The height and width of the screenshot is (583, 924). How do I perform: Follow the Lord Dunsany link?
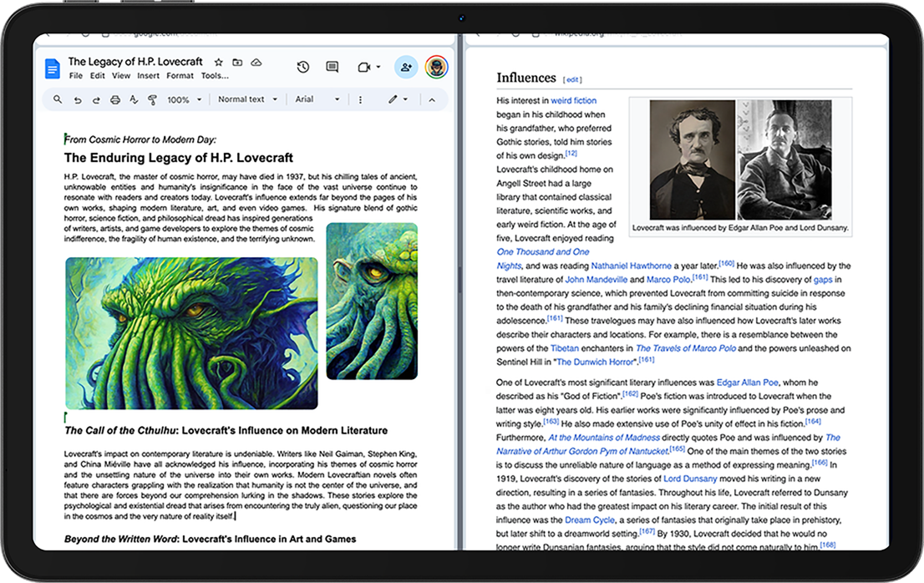click(690, 479)
